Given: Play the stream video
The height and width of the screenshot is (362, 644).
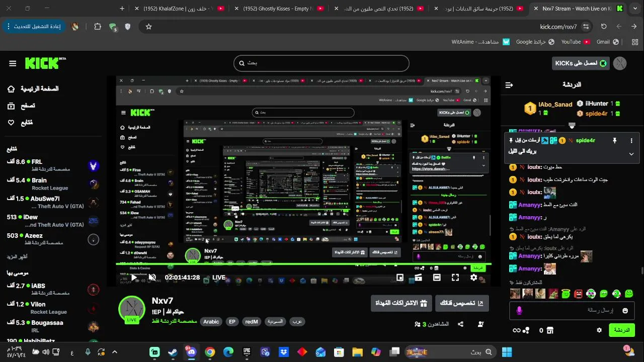Looking at the screenshot, I should (134, 277).
